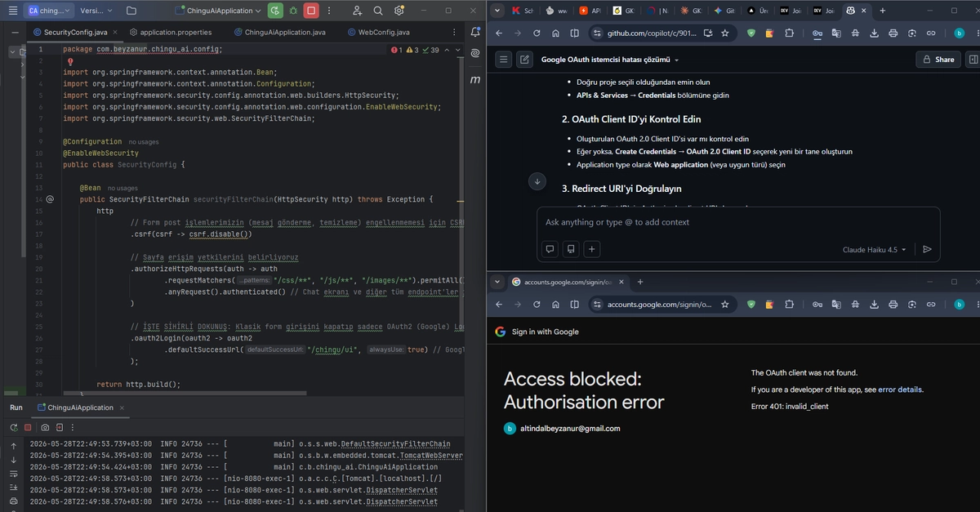Open ChinguAiApplication run configuration dropdown
Screen dimensions: 980x512
pyautogui.click(x=219, y=11)
